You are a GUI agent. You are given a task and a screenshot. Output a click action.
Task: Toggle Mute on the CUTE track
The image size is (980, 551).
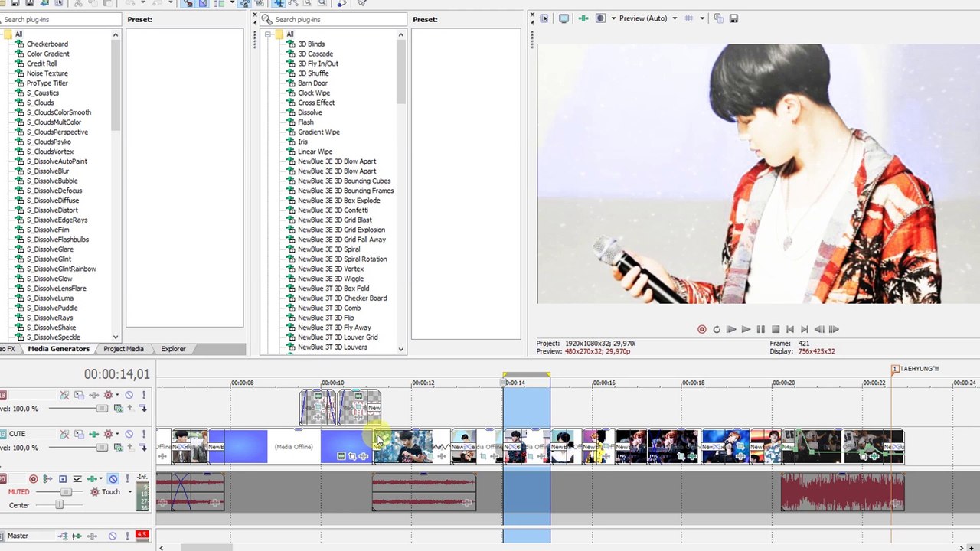[x=129, y=434]
